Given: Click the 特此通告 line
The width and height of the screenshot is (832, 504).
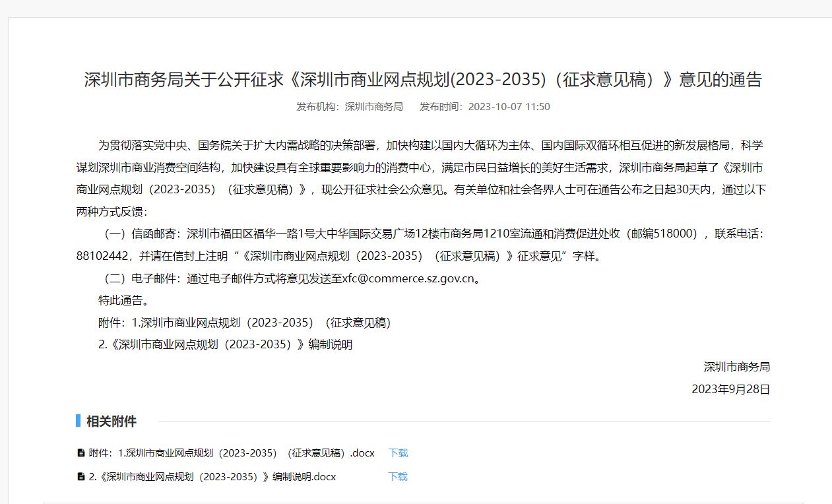Looking at the screenshot, I should (x=123, y=301).
